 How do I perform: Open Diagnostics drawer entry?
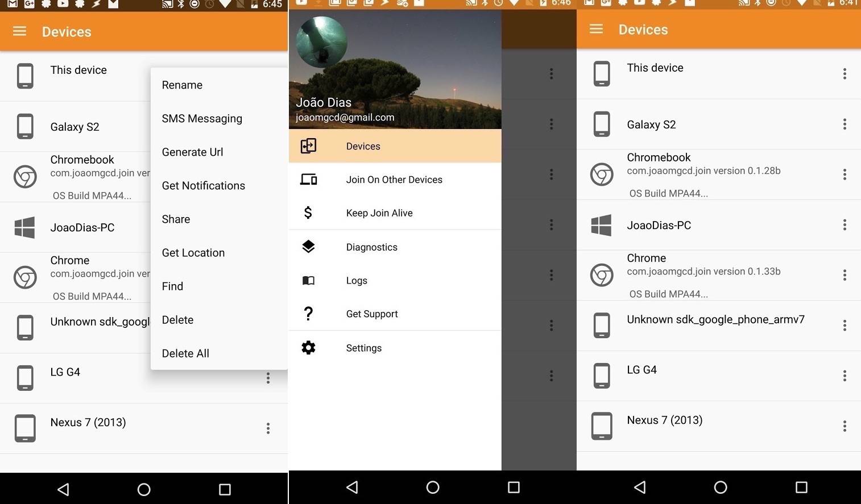click(395, 247)
